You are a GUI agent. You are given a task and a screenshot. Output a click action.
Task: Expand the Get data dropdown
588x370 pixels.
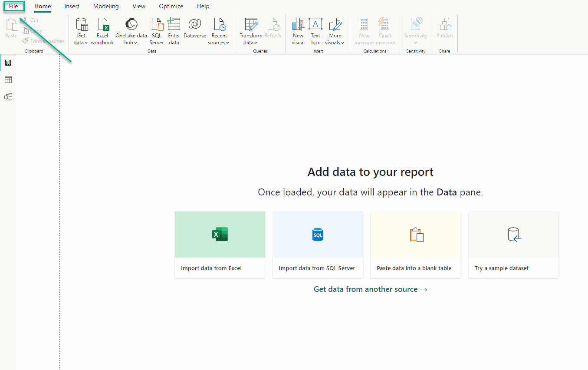[x=81, y=43]
